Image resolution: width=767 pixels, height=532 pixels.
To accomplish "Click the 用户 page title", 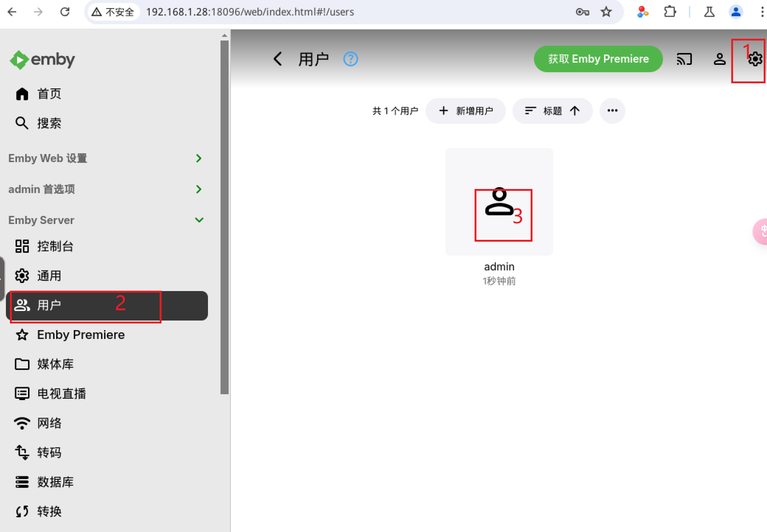I will pos(313,59).
